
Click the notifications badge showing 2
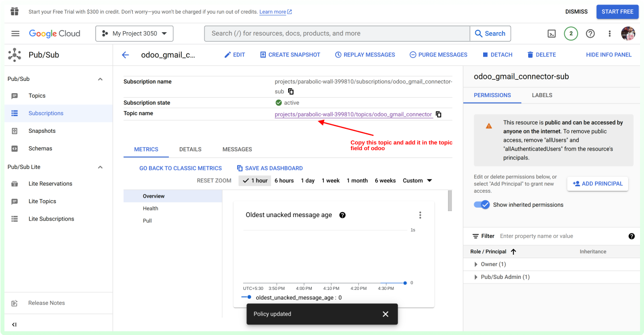click(571, 34)
